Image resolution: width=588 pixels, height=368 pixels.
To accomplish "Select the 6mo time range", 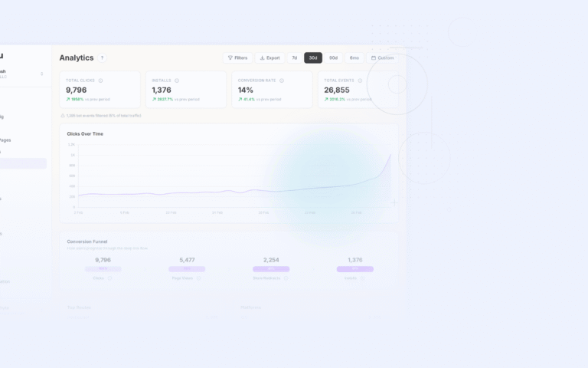I will [x=354, y=58].
